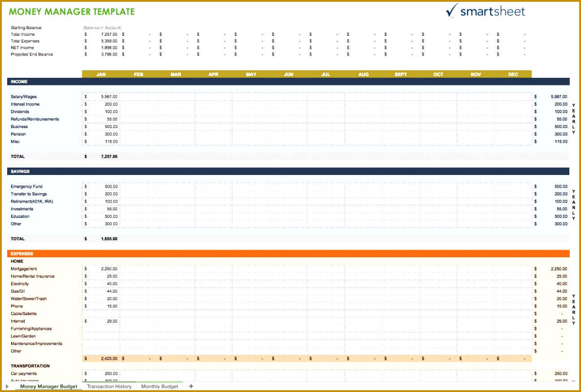This screenshot has width=581, height=392.
Task: Click the EXPENSES section header
Action: click(288, 254)
